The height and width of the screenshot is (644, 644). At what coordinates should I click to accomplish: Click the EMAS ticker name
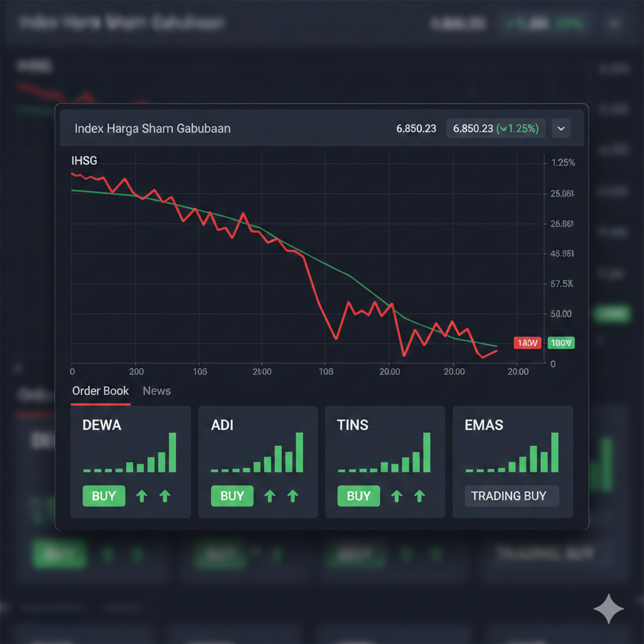(x=484, y=425)
